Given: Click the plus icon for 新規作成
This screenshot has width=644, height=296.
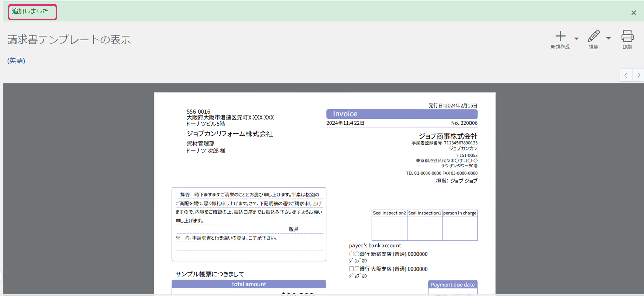Looking at the screenshot, I should click(560, 37).
